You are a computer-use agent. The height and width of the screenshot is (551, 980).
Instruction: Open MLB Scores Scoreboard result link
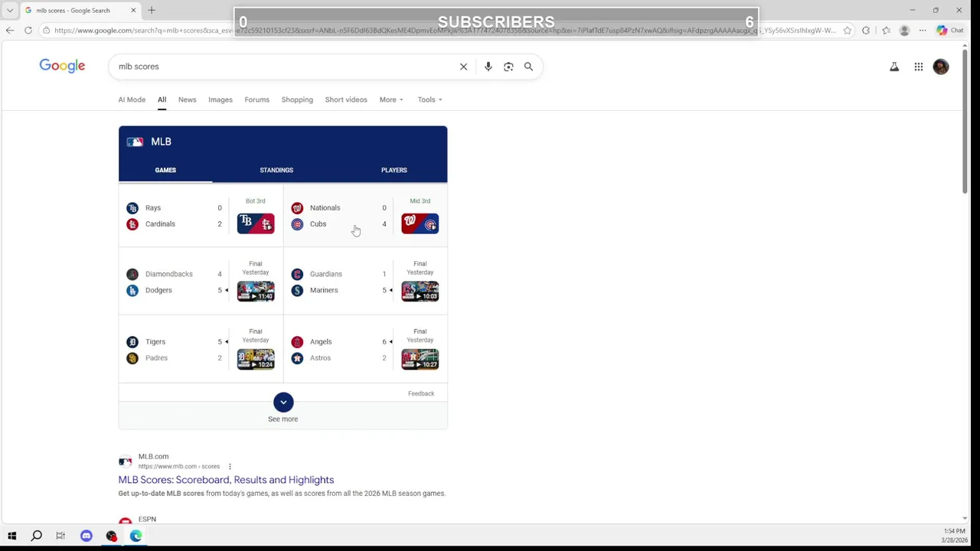226,480
